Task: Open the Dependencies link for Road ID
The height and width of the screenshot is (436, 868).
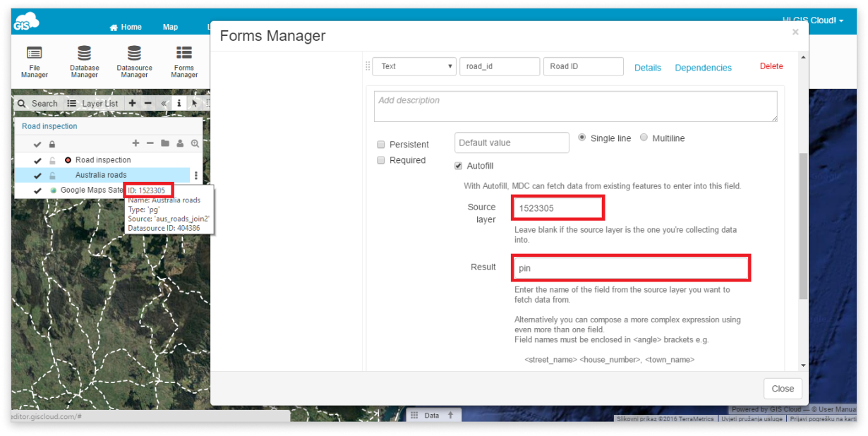Action: click(703, 68)
